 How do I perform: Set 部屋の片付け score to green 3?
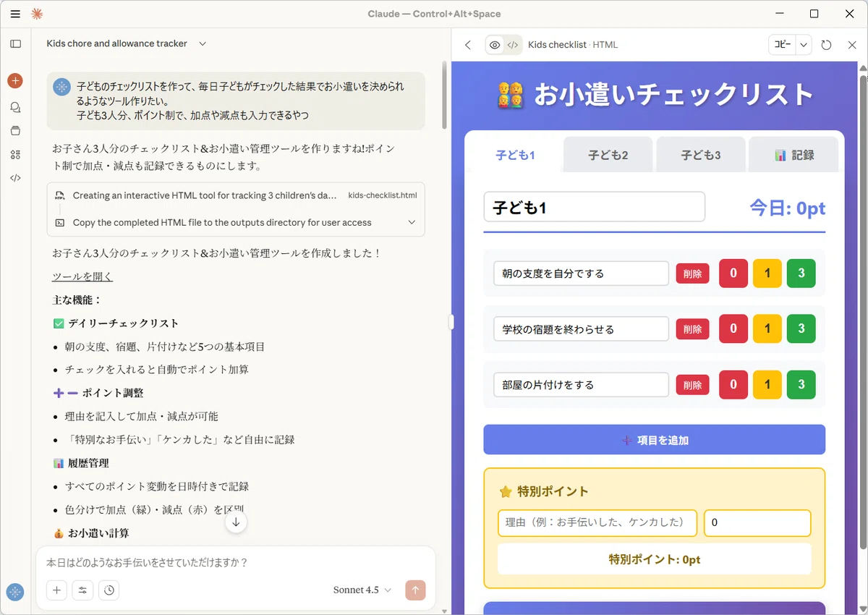point(801,385)
